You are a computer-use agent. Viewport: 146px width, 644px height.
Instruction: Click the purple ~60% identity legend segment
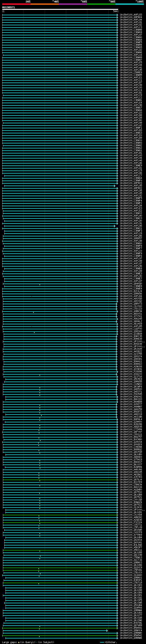pyautogui.click(x=73, y=4)
